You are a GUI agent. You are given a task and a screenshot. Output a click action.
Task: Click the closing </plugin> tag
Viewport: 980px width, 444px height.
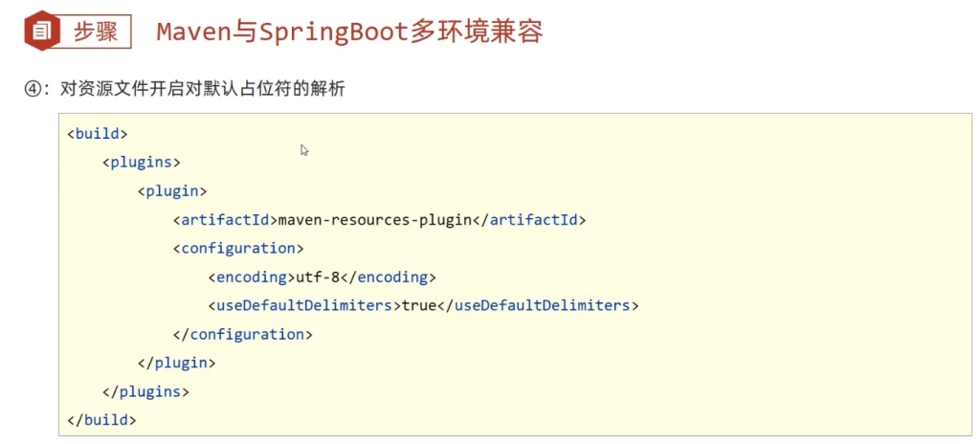pos(177,363)
